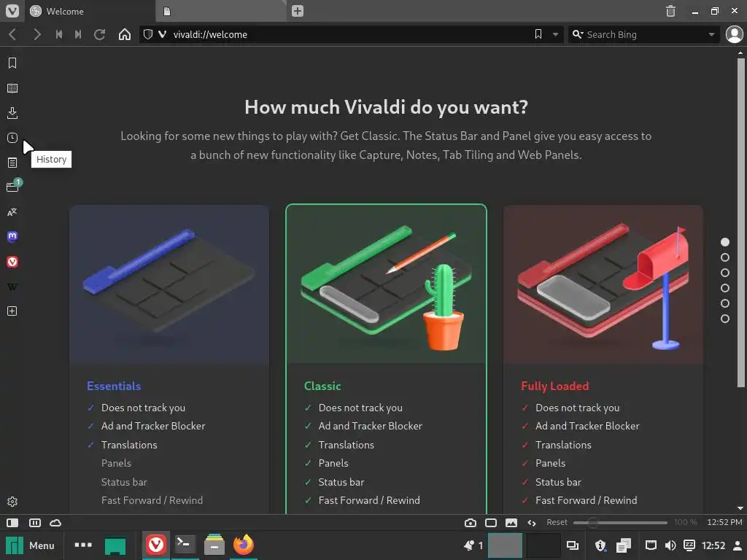Select the third page indicator dot
747x560 pixels.
pyautogui.click(x=724, y=273)
